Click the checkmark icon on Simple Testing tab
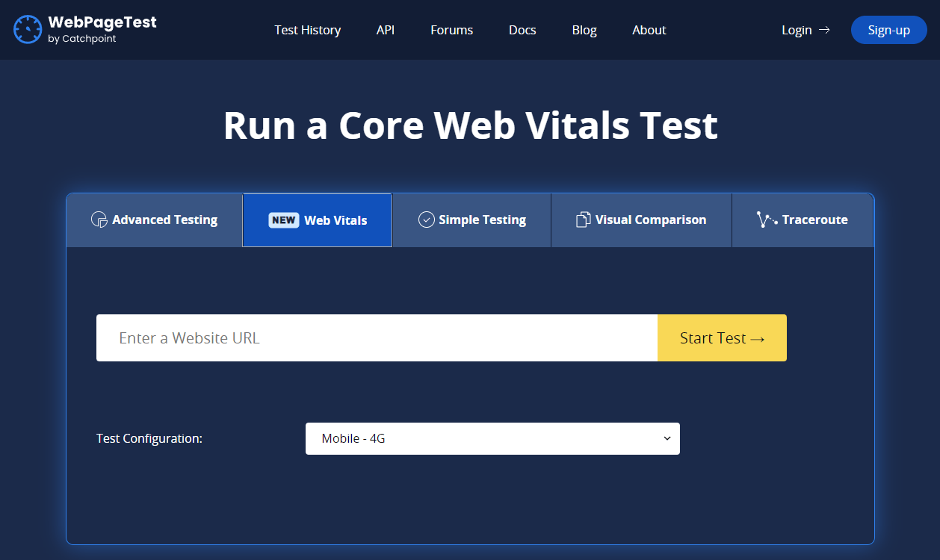 click(x=426, y=220)
